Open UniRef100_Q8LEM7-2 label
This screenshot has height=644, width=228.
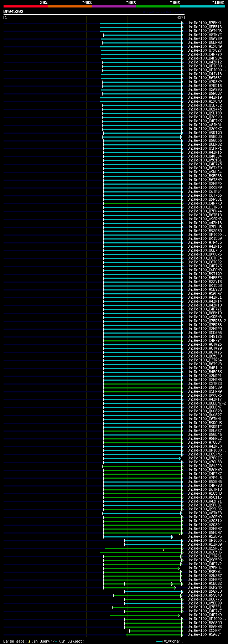[x=207, y=403]
